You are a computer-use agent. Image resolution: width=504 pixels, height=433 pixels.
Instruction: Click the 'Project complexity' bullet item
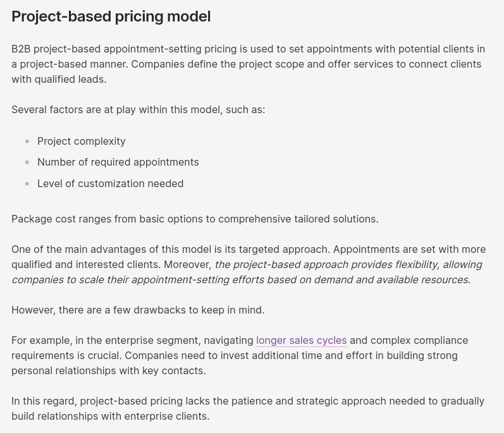[81, 141]
